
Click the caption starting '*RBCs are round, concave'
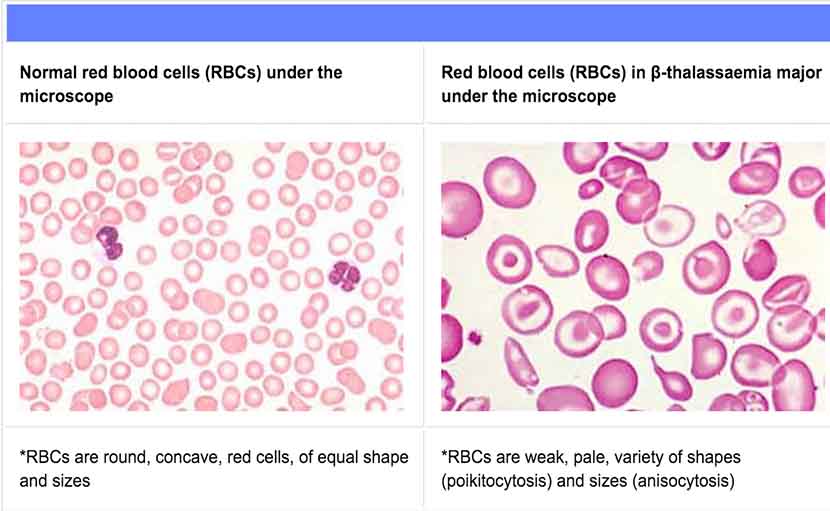tap(214, 468)
